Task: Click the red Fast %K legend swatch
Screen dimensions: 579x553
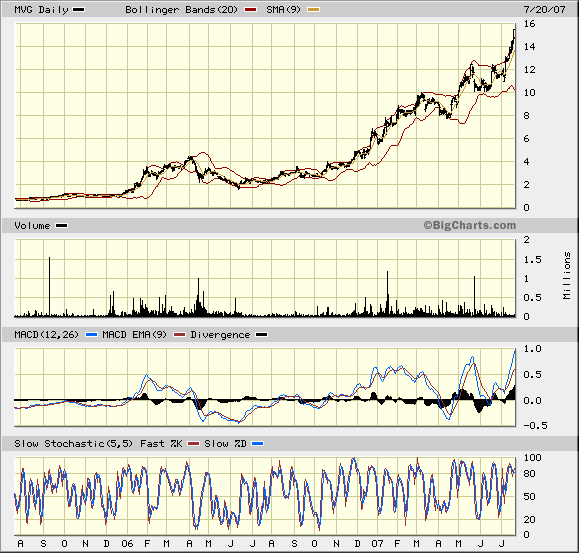Action: [193, 444]
